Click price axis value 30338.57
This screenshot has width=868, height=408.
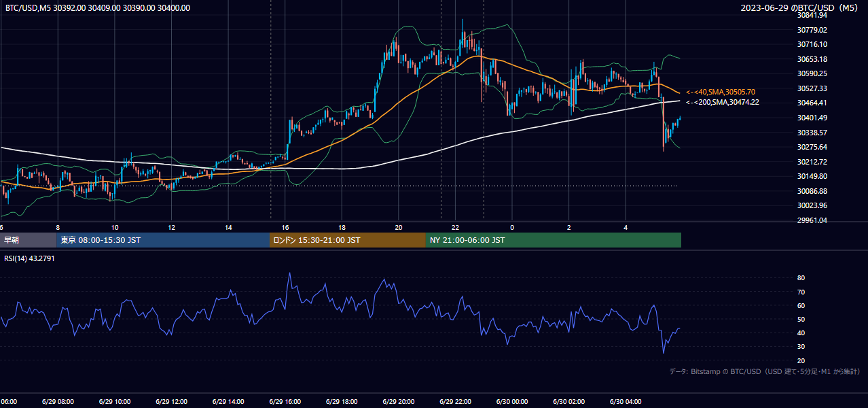click(x=812, y=133)
